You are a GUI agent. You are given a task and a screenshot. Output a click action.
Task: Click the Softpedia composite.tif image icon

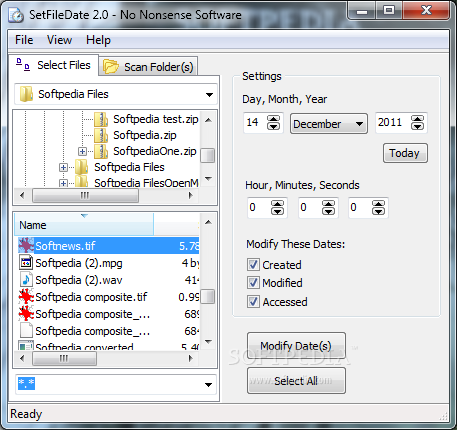[26, 297]
